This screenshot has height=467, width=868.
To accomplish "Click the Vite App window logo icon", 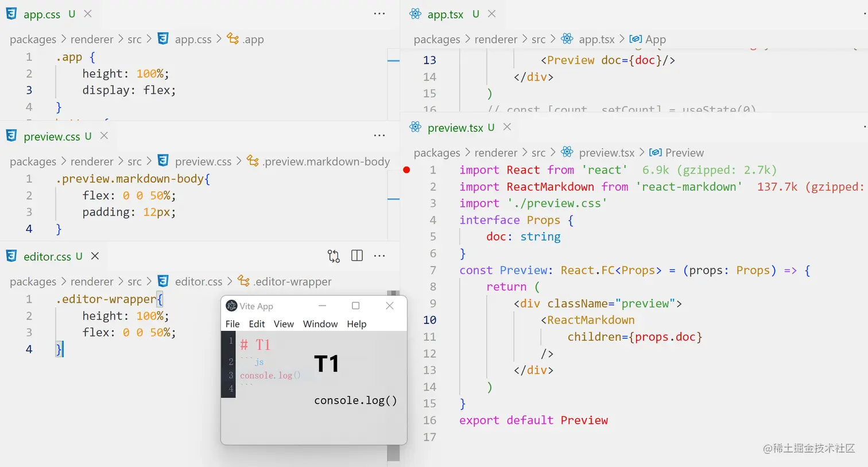I will 231,306.
